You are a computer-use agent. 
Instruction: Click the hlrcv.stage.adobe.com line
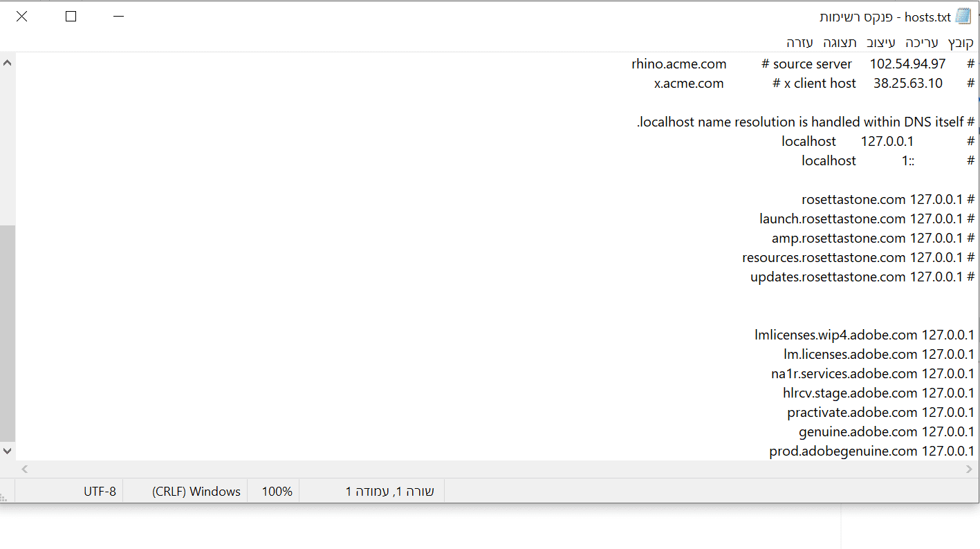[x=879, y=393]
